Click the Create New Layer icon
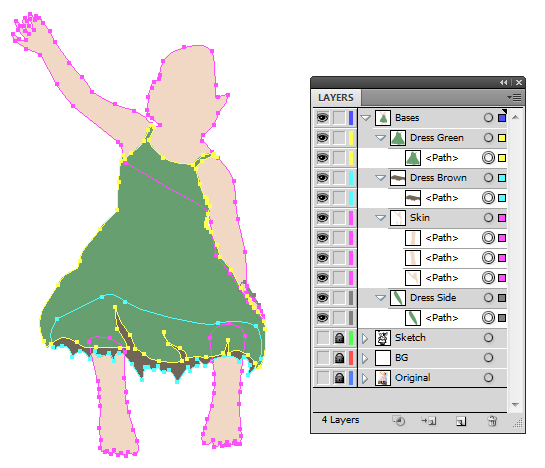 click(x=461, y=421)
